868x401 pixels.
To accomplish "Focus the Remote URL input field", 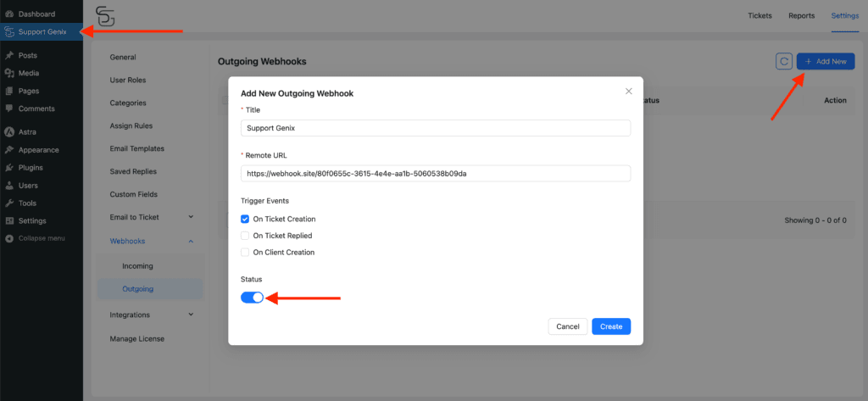I will click(436, 173).
